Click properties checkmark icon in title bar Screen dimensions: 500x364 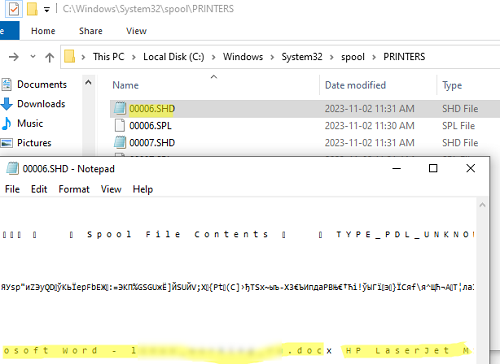tap(14, 9)
